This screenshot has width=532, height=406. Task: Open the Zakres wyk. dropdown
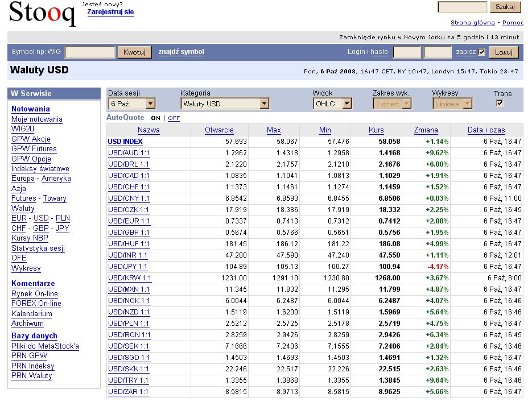(392, 104)
